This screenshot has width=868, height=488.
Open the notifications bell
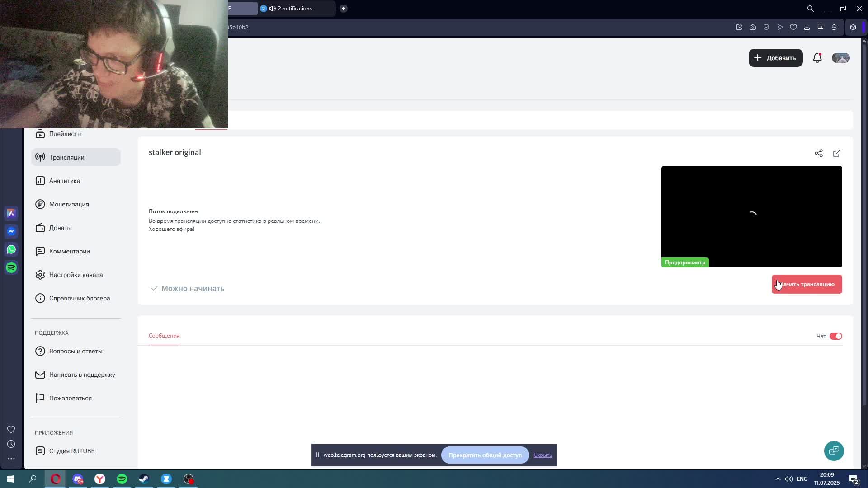tap(817, 58)
